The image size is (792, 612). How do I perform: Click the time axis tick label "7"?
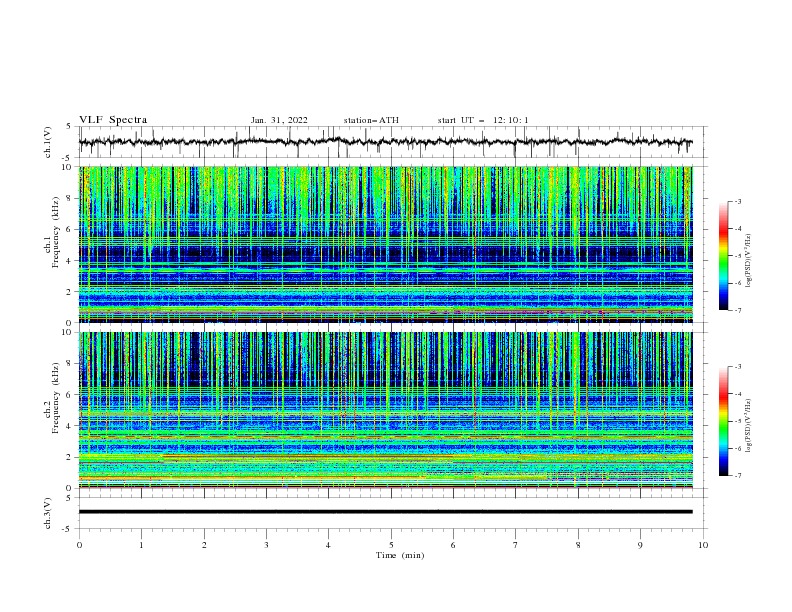tap(516, 545)
